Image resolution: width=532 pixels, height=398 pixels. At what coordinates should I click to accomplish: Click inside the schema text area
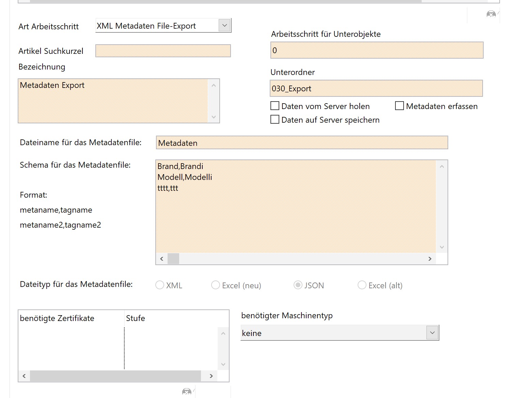click(x=296, y=211)
